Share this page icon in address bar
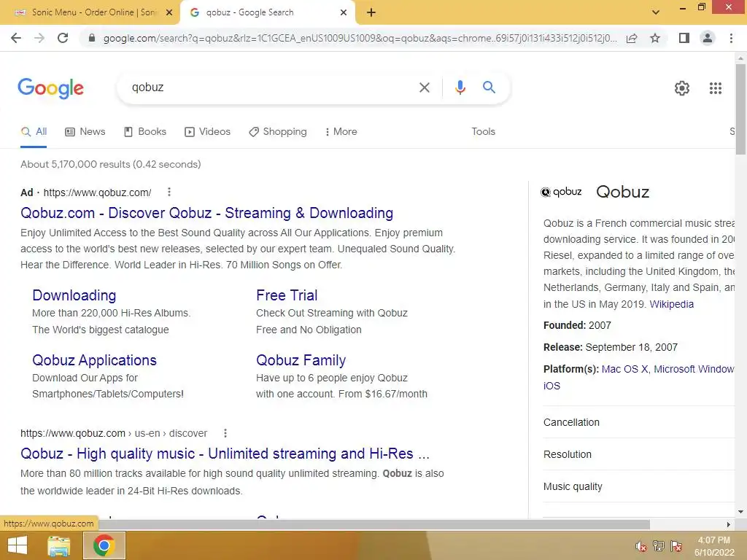This screenshot has height=560, width=747. pos(632,38)
